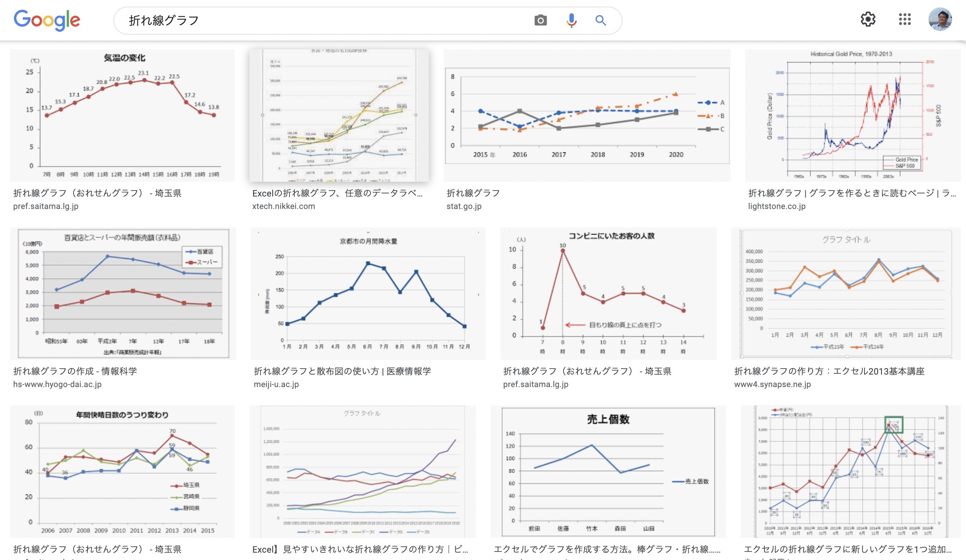The height and width of the screenshot is (560, 966).
Task: Click the search box containing 折れ線グラフ
Action: (x=326, y=20)
